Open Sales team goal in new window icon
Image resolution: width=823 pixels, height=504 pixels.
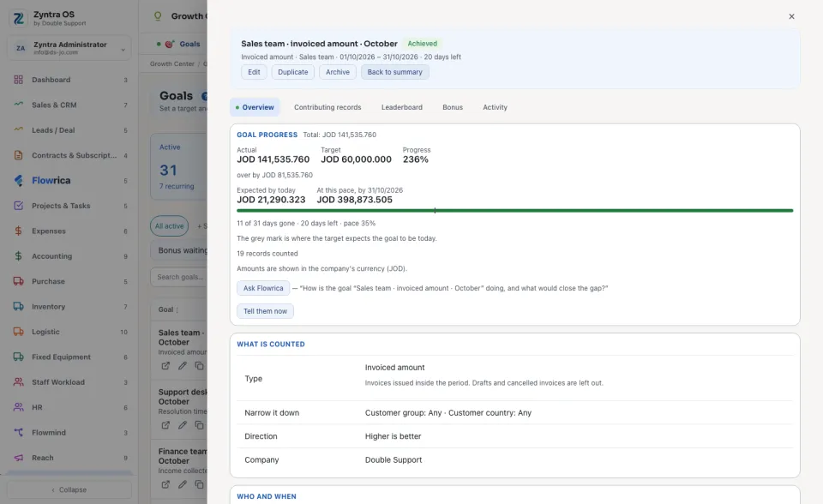pos(165,366)
